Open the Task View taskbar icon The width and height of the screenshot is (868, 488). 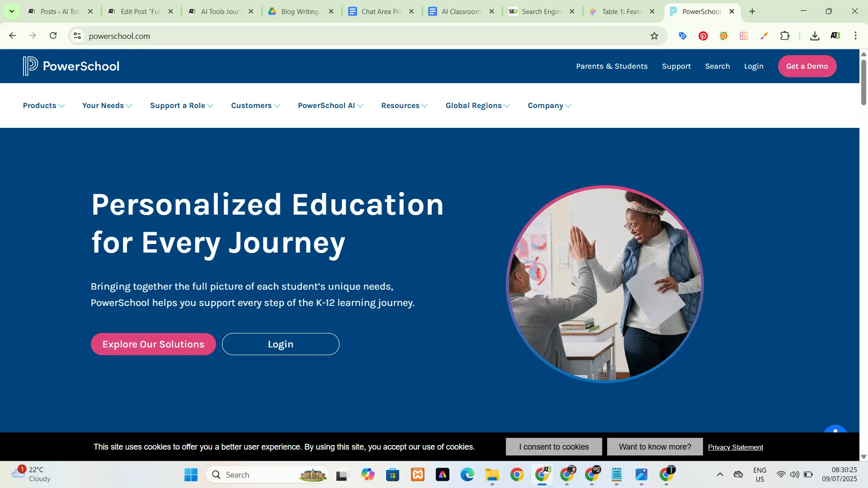pos(342,474)
